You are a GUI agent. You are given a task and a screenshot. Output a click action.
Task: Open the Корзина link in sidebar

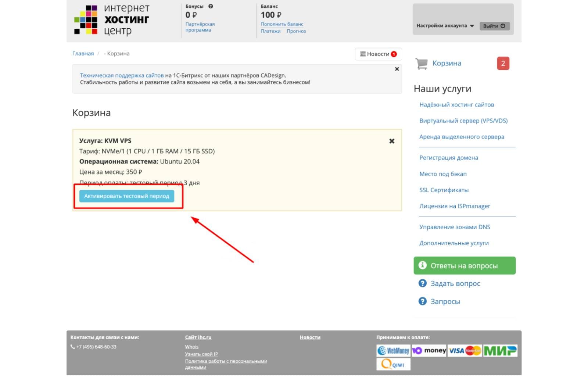[447, 63]
